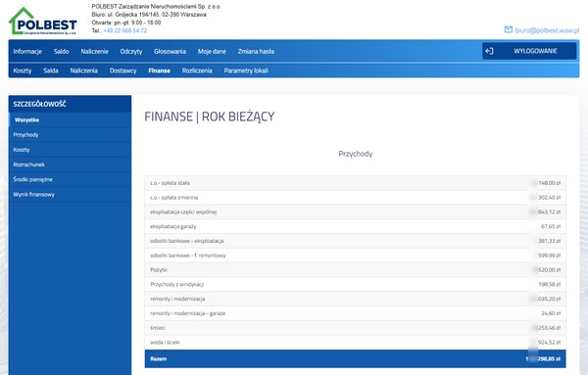Click the 'eksploatacja garaży' row label
Image resolution: width=588 pixels, height=375 pixels.
pyautogui.click(x=173, y=226)
